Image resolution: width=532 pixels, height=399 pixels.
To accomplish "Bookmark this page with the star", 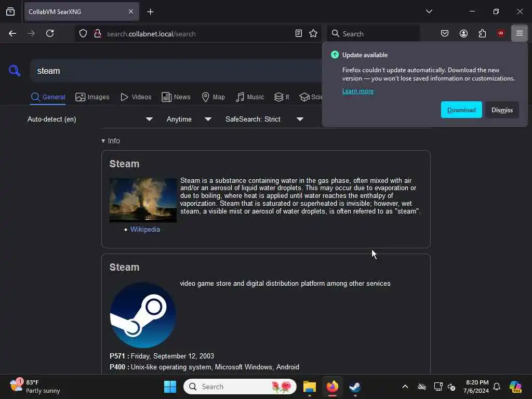I will point(313,33).
